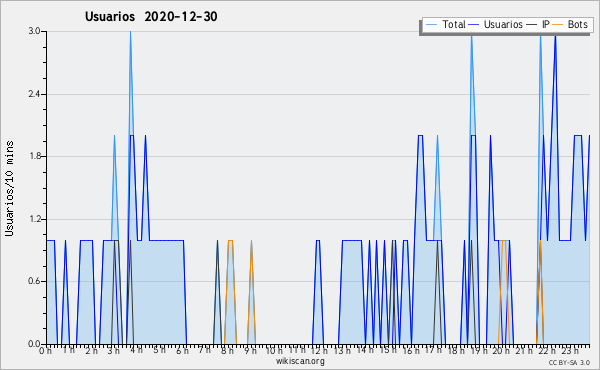Select the 'Usuarios' legend entry

pos(503,24)
